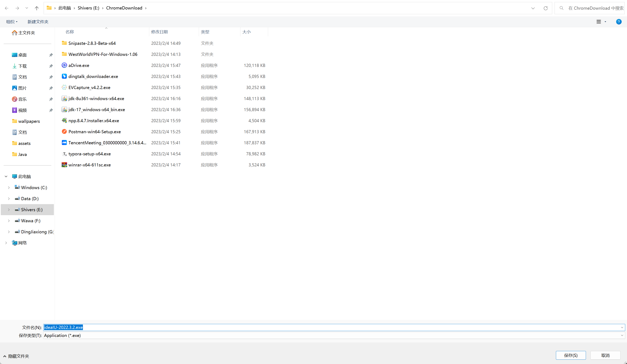Viewport: 627px width, 364px height.
Task: Go up one folder level
Action: pos(37,8)
